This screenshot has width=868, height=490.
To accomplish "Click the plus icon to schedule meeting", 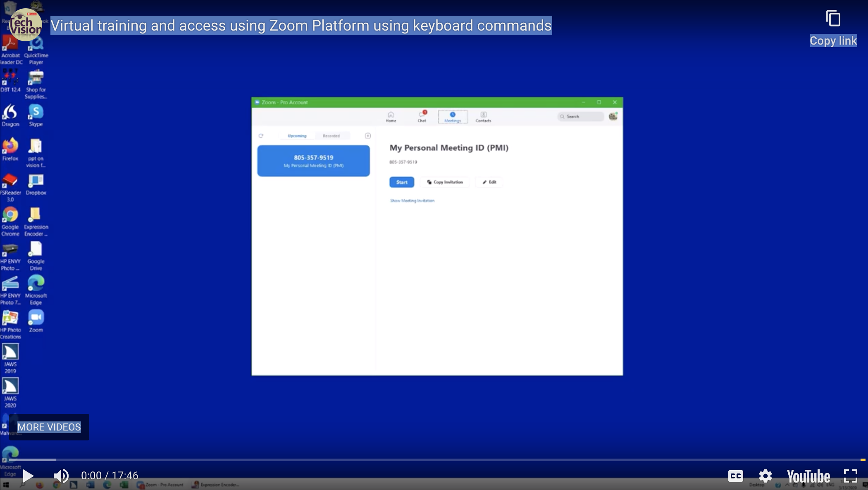I will pos(368,136).
